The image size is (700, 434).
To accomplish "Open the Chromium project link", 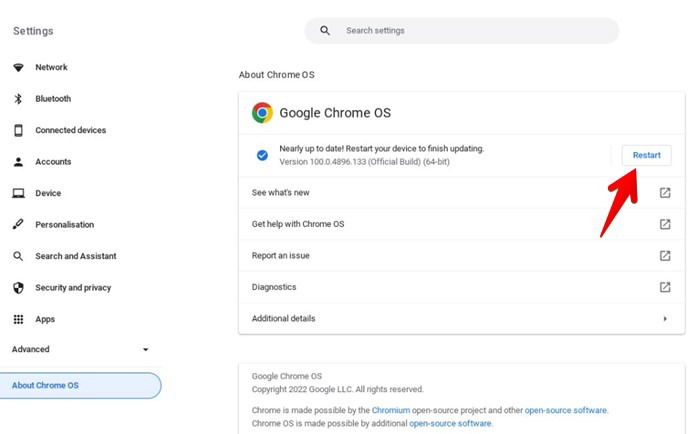I will [x=392, y=410].
